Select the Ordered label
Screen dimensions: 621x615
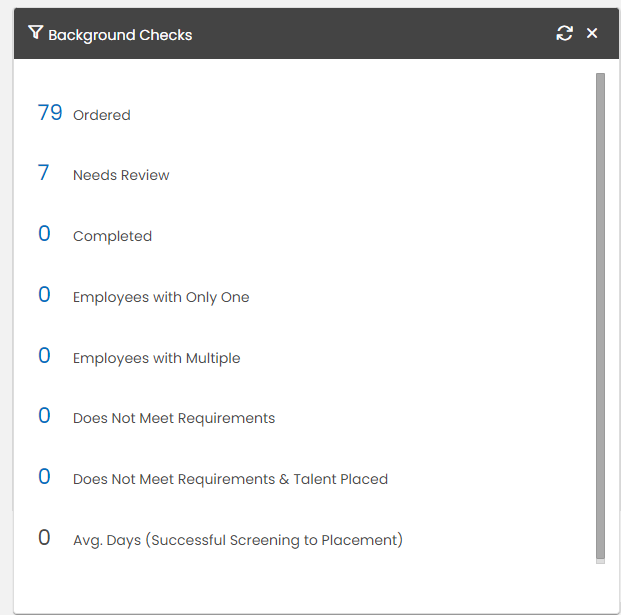coord(102,115)
